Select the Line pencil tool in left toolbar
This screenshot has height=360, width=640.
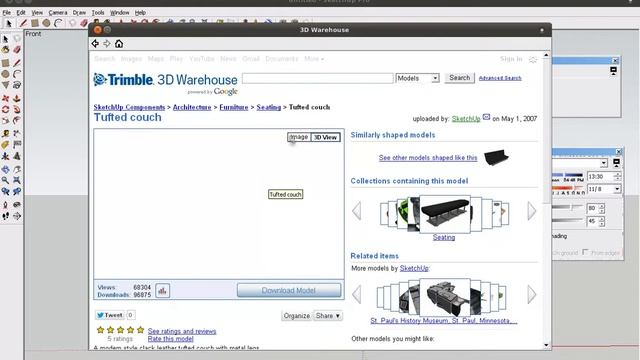pyautogui.click(x=17, y=63)
